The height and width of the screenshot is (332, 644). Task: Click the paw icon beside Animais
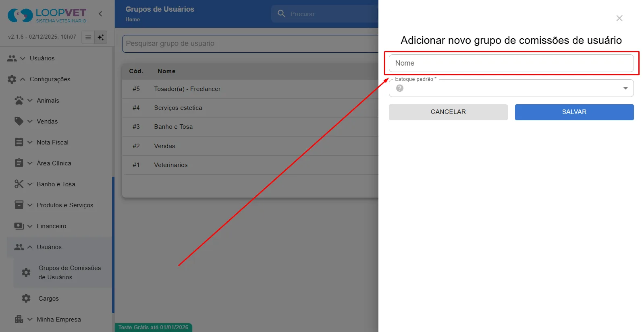(x=19, y=100)
